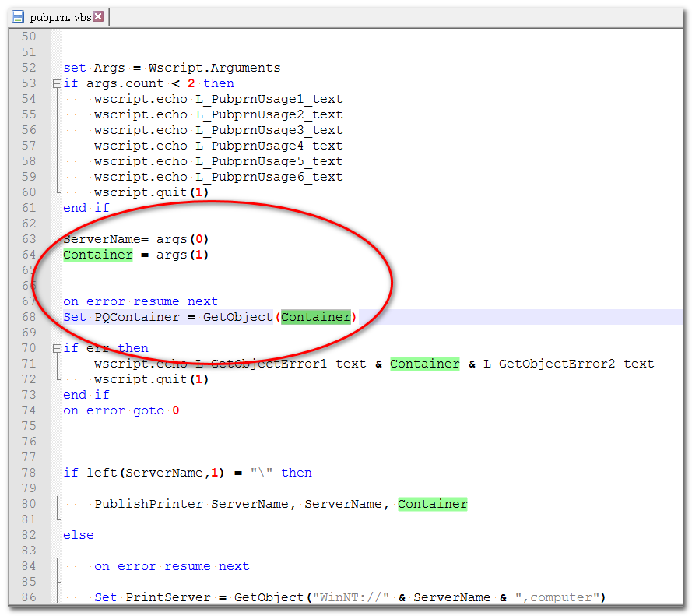692x616 pixels.
Task: Click 'L_PubprnUsage3_text' on line 56
Action: [x=269, y=130]
